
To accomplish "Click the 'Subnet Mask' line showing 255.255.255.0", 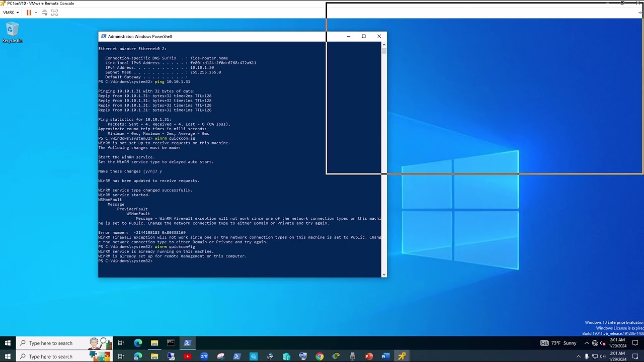I will pyautogui.click(x=163, y=72).
